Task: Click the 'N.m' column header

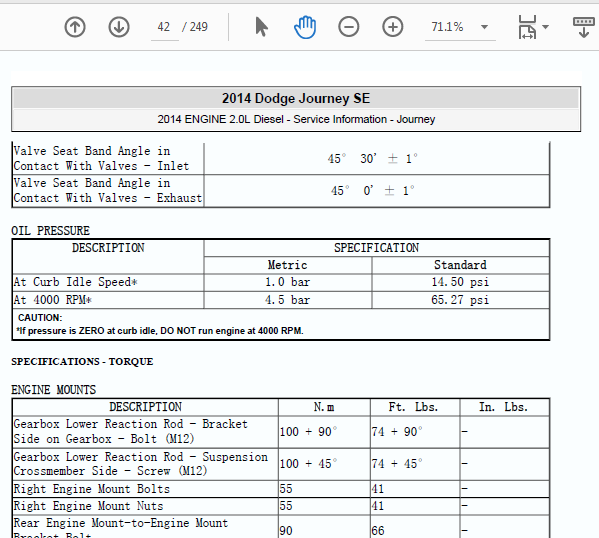Action: pos(324,407)
